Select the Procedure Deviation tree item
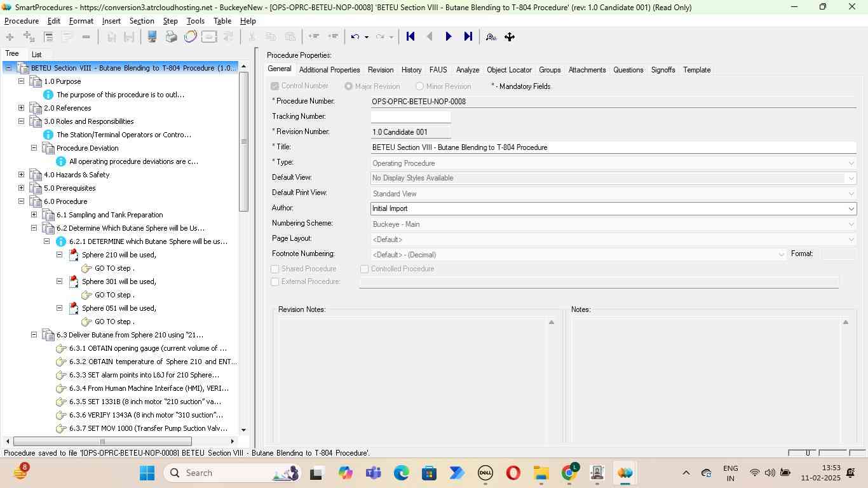Image resolution: width=868 pixels, height=488 pixels. click(88, 148)
